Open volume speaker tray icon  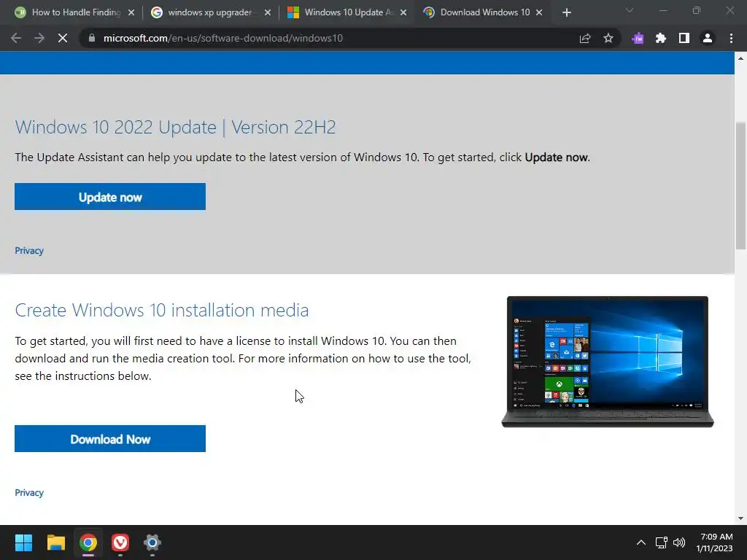pyautogui.click(x=679, y=542)
